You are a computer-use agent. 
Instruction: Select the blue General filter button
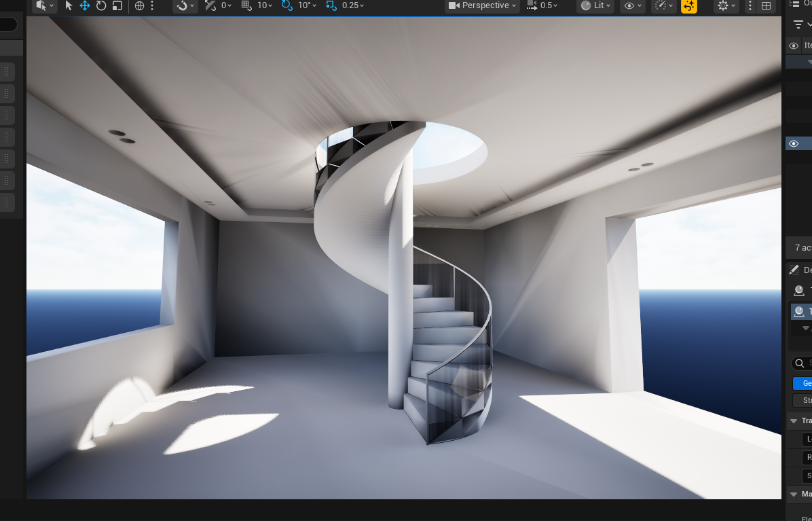pos(802,383)
